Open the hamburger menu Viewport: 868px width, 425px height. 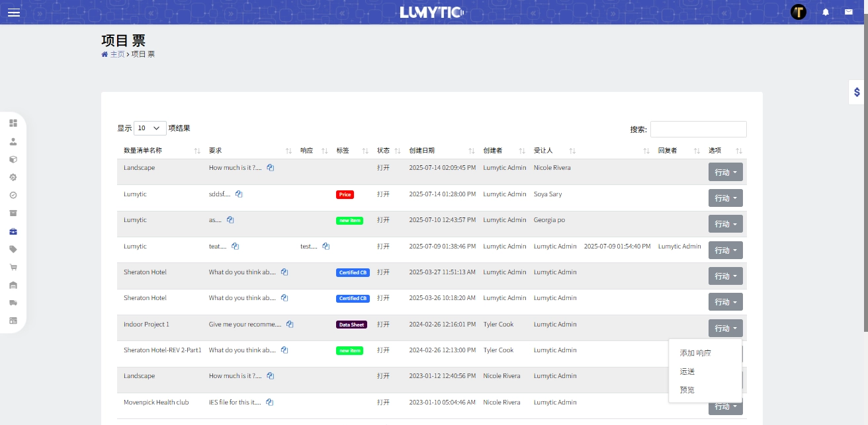point(13,12)
